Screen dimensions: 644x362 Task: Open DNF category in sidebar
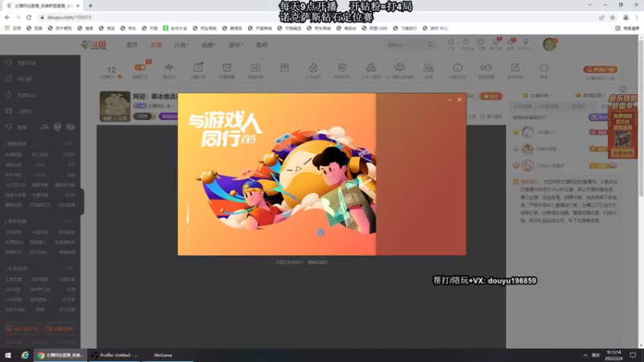pos(71,165)
